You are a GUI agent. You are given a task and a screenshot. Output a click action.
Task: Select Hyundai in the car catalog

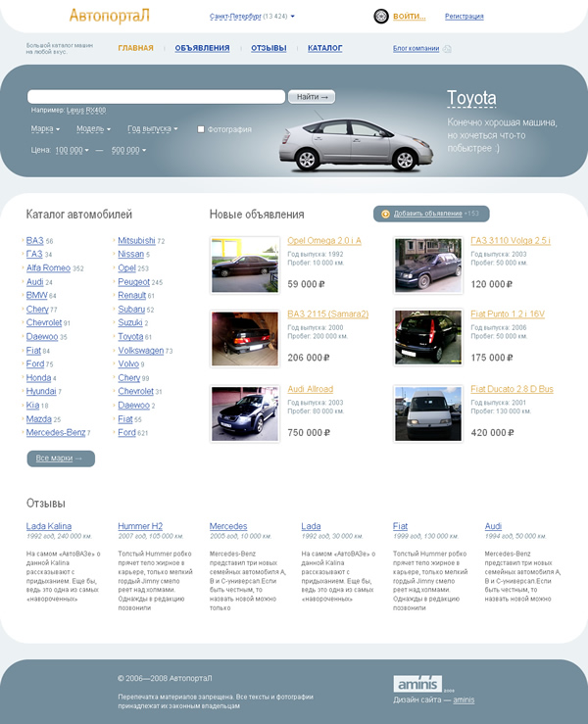pos(41,391)
